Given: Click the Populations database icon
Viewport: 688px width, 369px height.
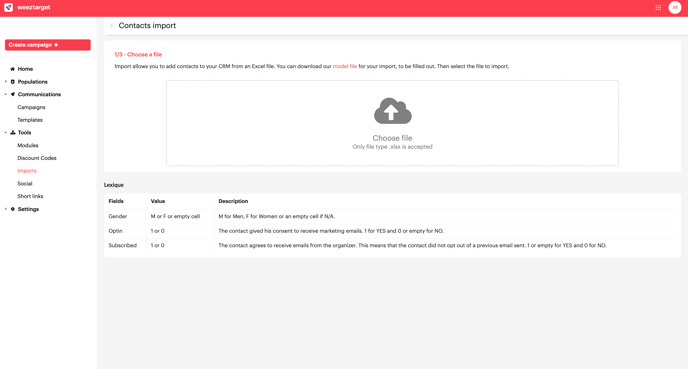Looking at the screenshot, I should click(13, 82).
